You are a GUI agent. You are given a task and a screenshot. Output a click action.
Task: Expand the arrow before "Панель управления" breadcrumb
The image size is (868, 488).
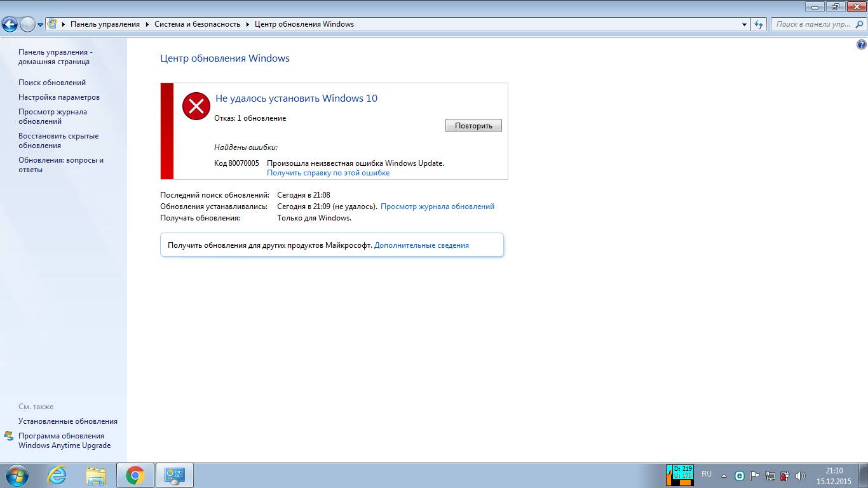pyautogui.click(x=64, y=24)
